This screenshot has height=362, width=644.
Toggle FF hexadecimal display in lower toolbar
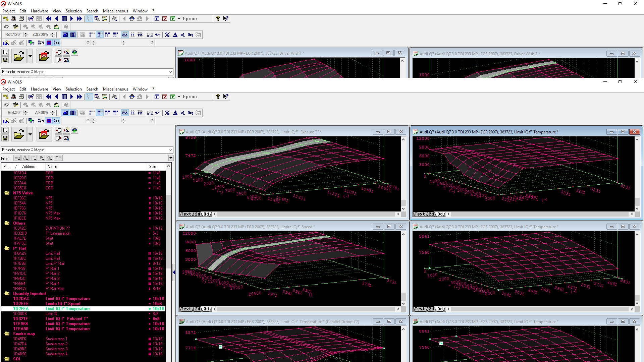tap(132, 113)
